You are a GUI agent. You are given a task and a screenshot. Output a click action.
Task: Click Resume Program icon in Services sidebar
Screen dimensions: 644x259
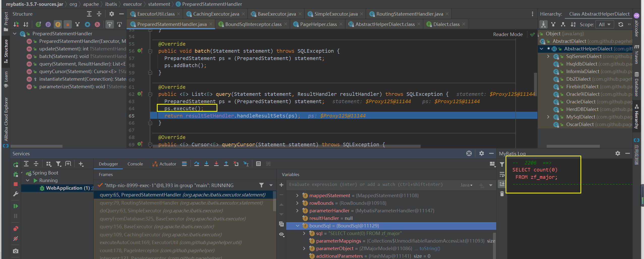tap(16, 206)
